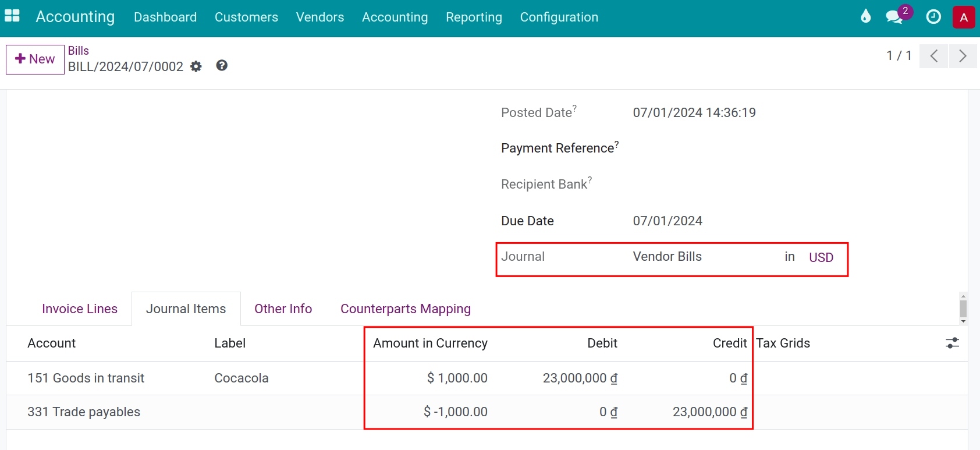
Task: Open the gear actions menu beside bill number
Action: (x=196, y=66)
